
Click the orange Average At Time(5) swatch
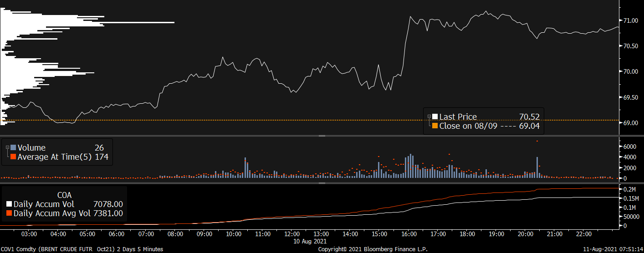click(x=13, y=157)
